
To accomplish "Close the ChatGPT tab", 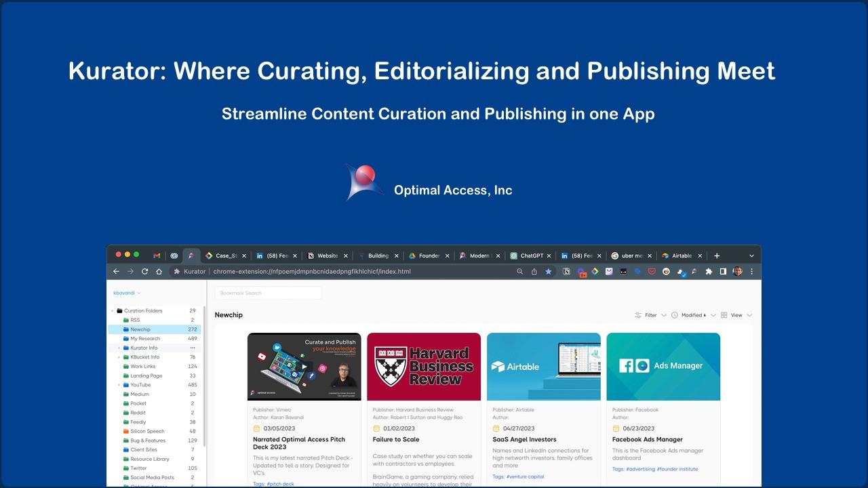I will [549, 256].
